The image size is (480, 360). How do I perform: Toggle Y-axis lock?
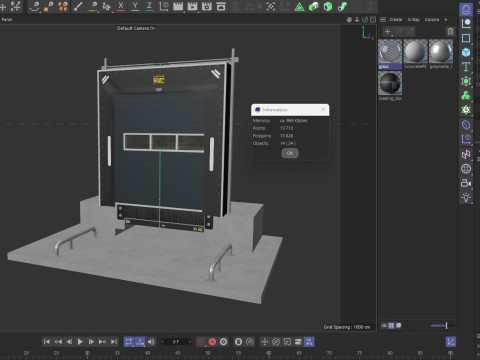point(135,6)
